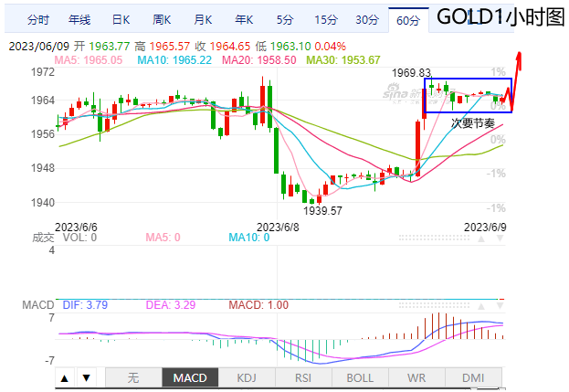This screenshot has width=569, height=392.
Task: Click the 开 1963.77 opening price
Action: 102,46
